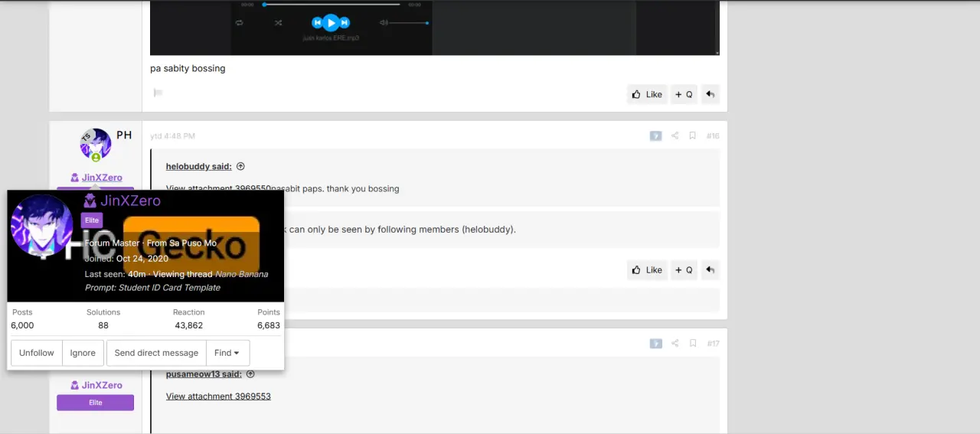The height and width of the screenshot is (434, 980).
Task: Reply to post #16 with arrow icon
Action: (x=710, y=269)
